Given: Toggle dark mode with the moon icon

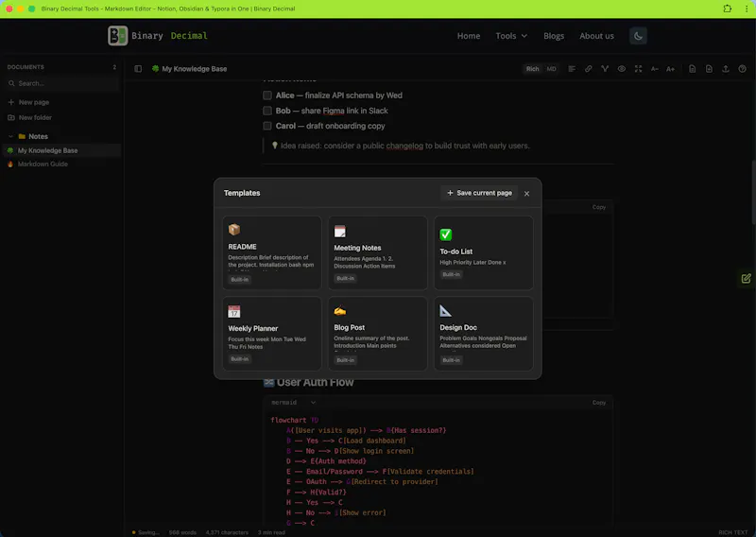Looking at the screenshot, I should (638, 36).
